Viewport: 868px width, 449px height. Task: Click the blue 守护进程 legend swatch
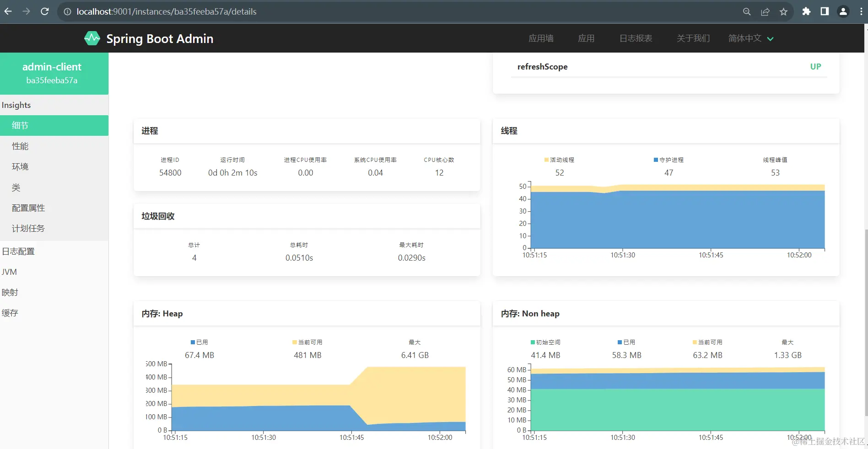656,160
